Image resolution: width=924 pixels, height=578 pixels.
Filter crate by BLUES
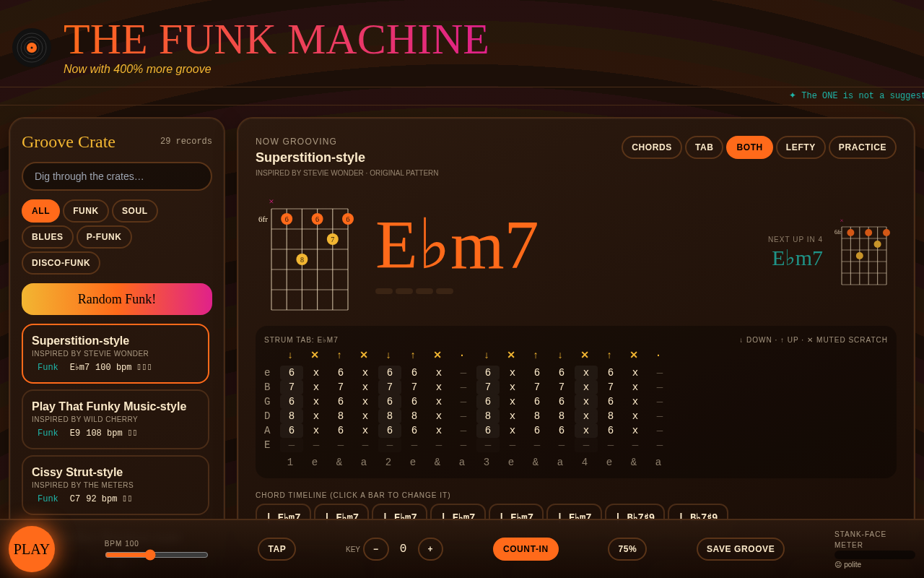[x=48, y=237]
